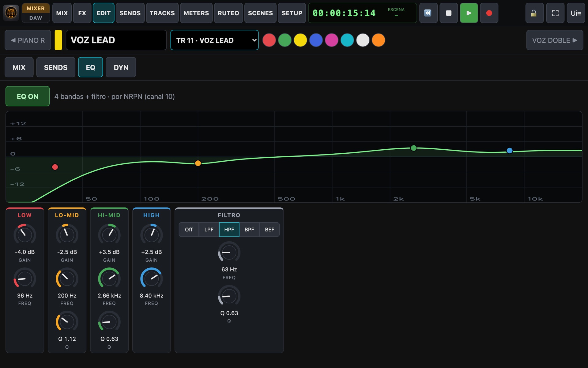588x368 pixels.
Task: Open the FX top tab
Action: [x=82, y=13]
